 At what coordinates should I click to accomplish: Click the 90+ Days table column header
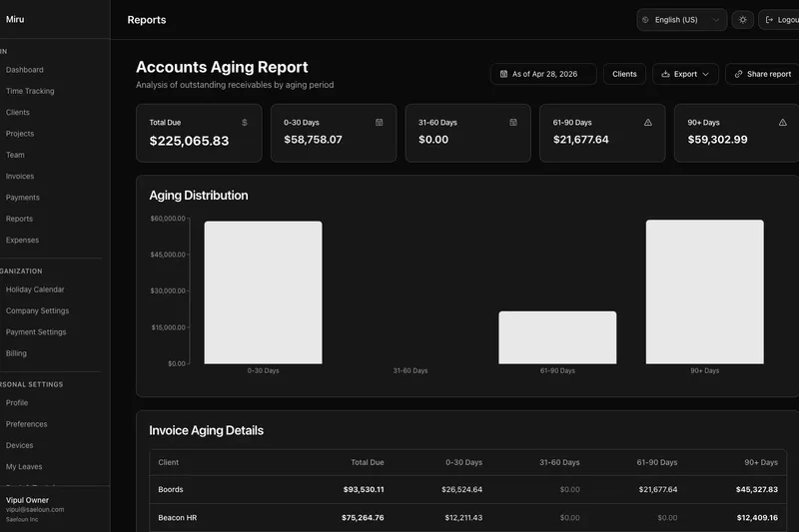coord(761,462)
